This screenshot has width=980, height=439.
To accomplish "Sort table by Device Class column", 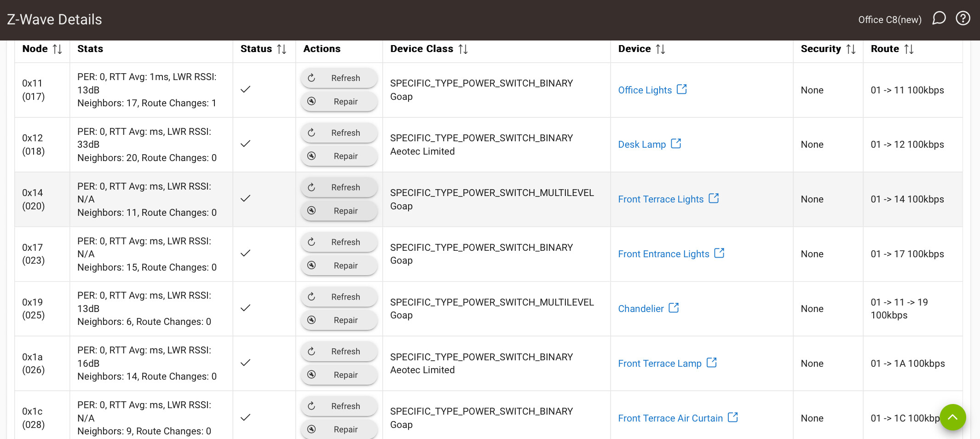I will [x=463, y=49].
